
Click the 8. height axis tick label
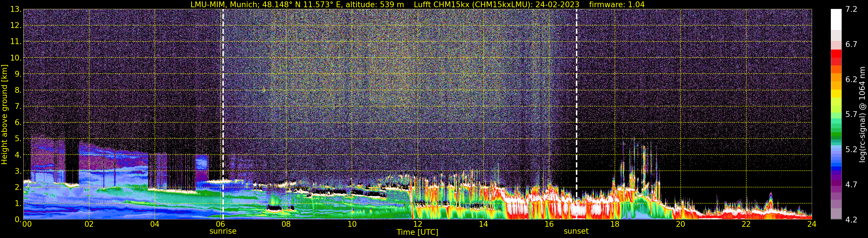tap(18, 90)
